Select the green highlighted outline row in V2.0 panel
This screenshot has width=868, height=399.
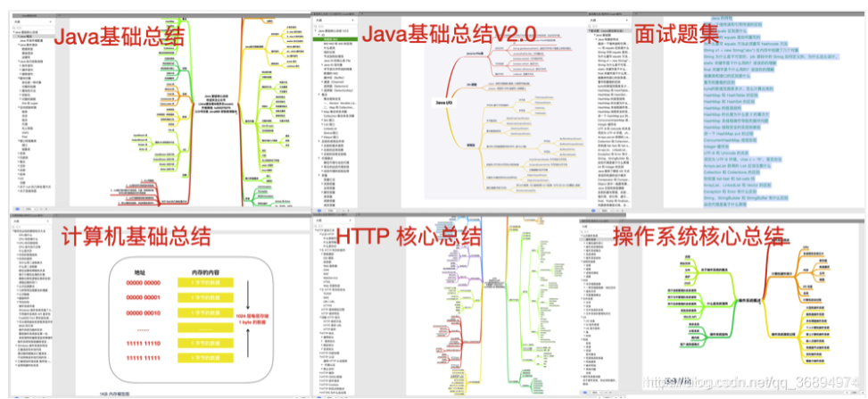tap(335, 39)
